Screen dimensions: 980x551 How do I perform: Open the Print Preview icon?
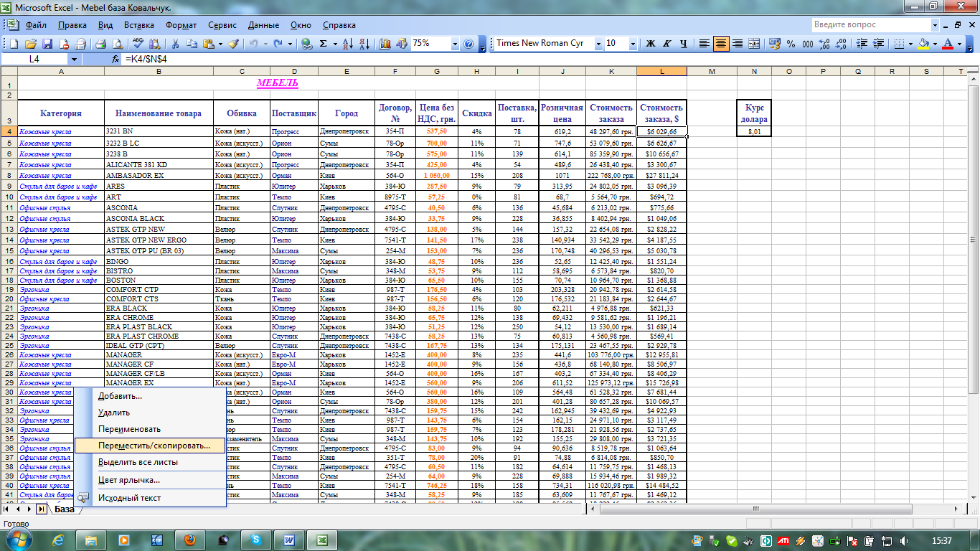(116, 44)
